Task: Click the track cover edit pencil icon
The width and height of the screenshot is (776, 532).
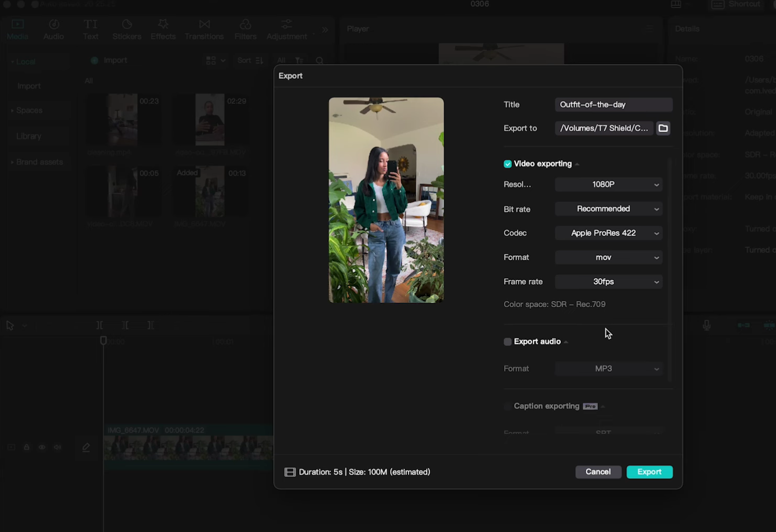Action: click(86, 447)
